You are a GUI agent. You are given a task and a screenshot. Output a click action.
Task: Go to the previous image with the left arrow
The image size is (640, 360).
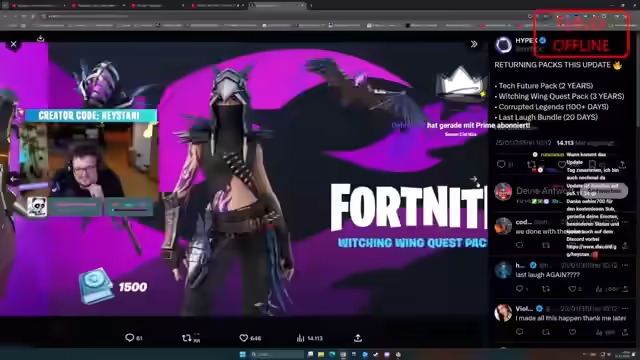tap(13, 179)
